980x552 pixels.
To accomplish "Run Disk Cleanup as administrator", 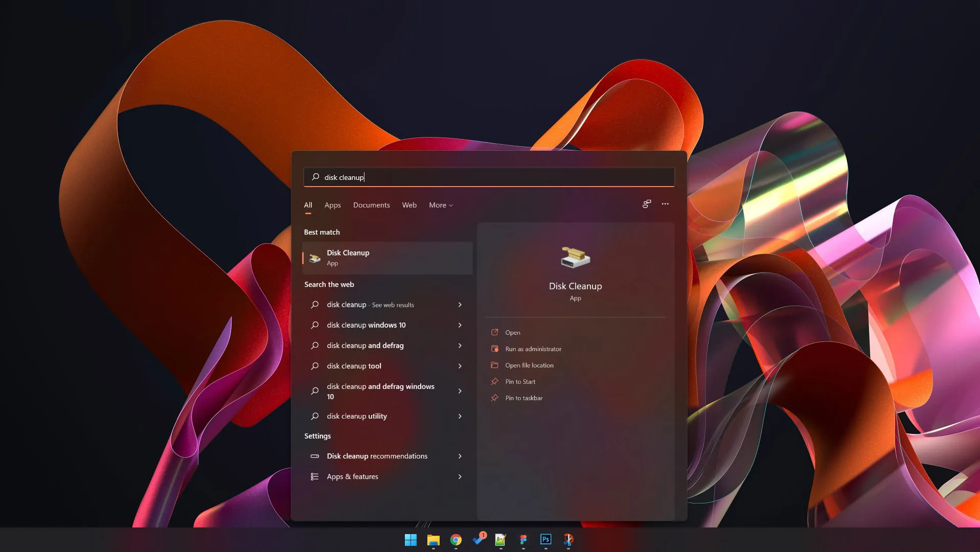I will (x=533, y=349).
